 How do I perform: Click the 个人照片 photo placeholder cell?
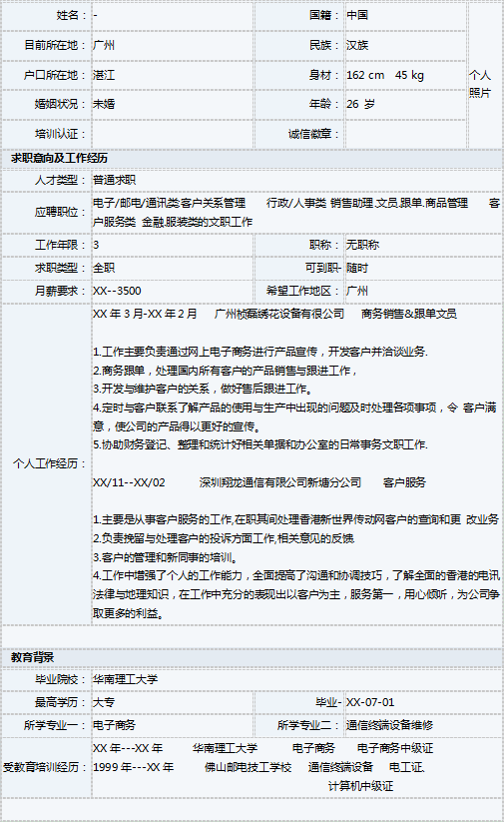coord(484,75)
